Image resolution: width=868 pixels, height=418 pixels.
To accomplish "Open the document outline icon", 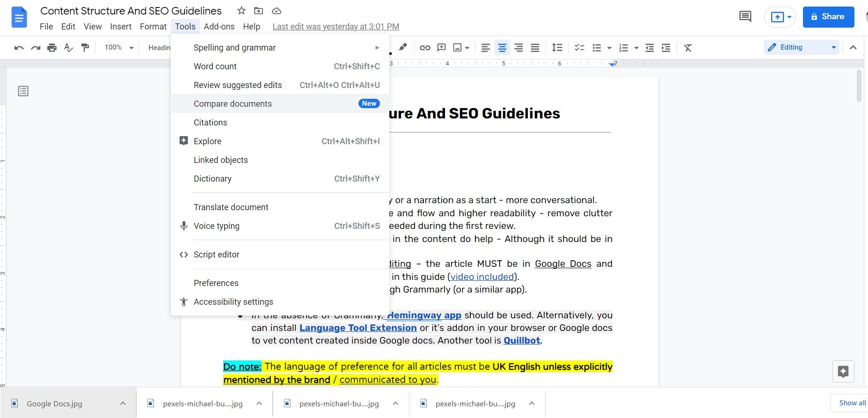I will pyautogui.click(x=23, y=91).
